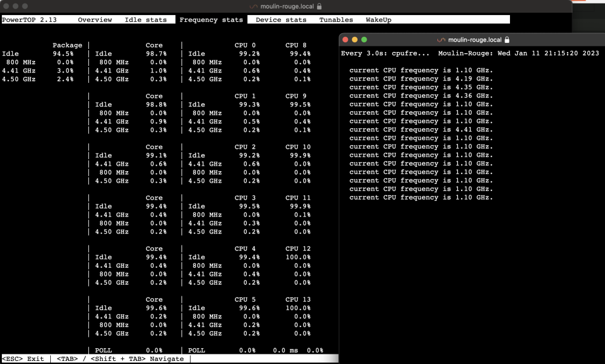Click the Core Idle value 99.6%
This screenshot has height=364, width=605.
[156, 308]
